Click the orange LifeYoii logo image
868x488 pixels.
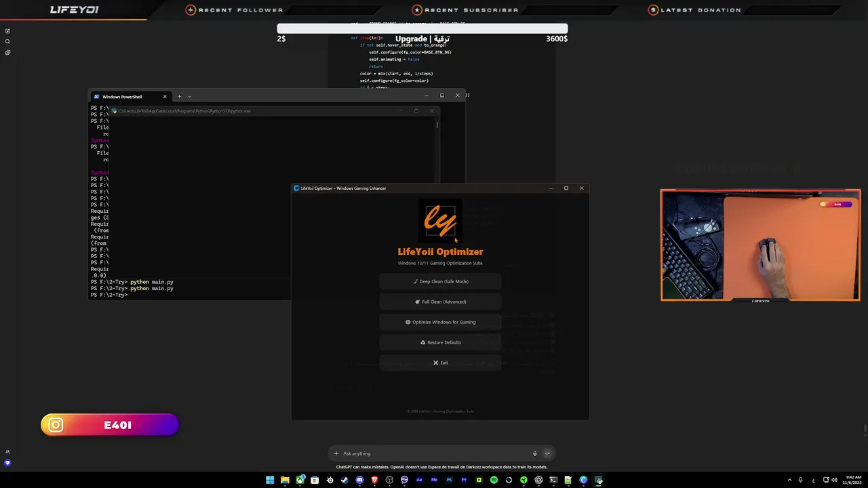click(440, 220)
